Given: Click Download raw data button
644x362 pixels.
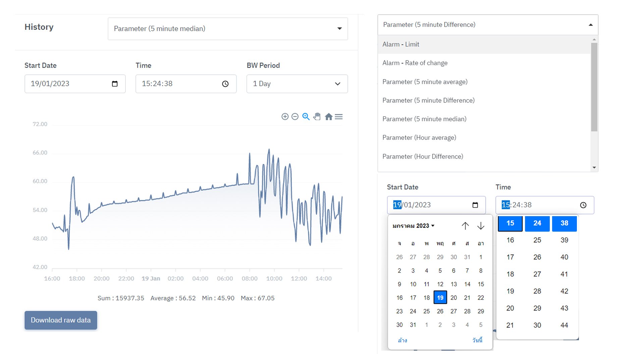Looking at the screenshot, I should coord(61,320).
